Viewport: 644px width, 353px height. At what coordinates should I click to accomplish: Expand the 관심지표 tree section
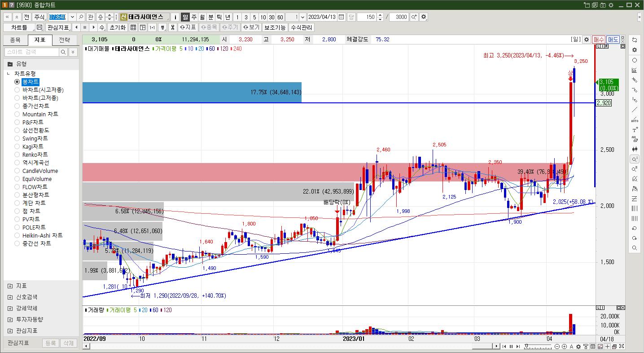[x=10, y=331]
